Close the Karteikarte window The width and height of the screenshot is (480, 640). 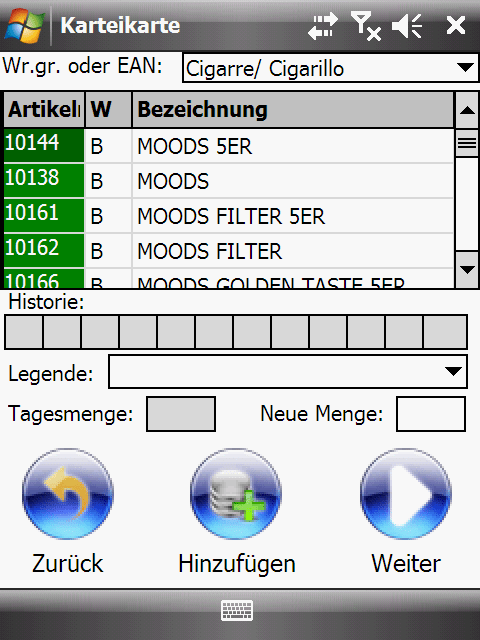[x=456, y=25]
